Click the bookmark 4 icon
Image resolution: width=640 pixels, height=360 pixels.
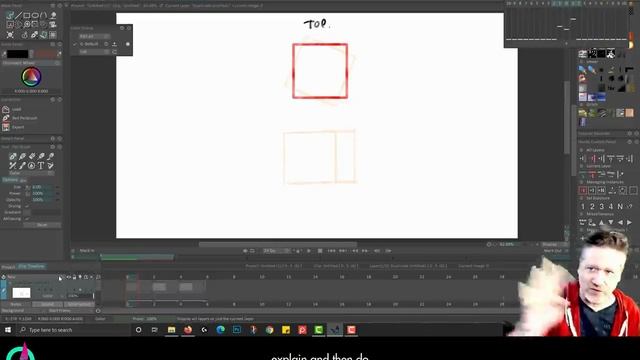coord(611,207)
